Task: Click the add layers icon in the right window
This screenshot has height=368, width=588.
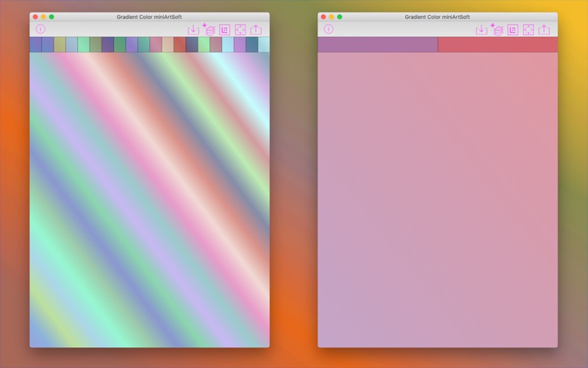Action: pos(497,29)
